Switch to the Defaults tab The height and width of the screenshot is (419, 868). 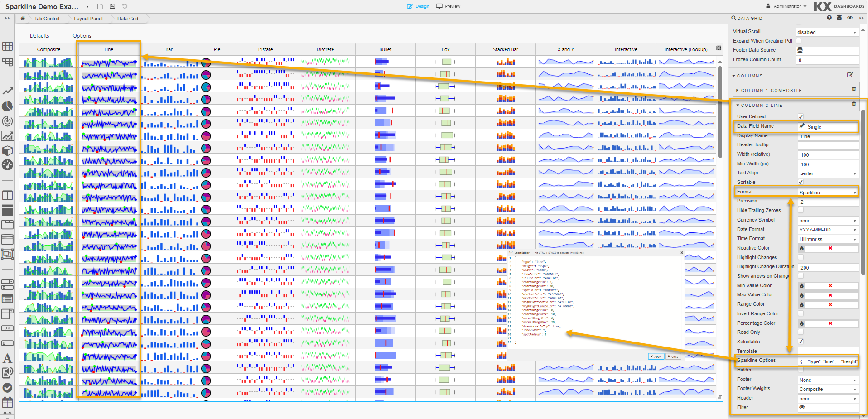pyautogui.click(x=39, y=36)
